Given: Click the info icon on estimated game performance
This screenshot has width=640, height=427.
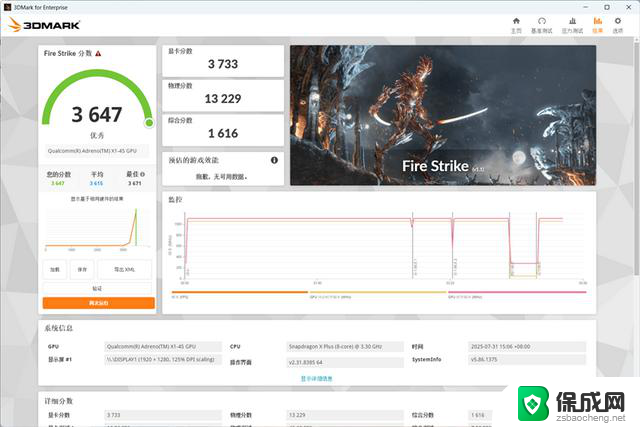Looking at the screenshot, I should [x=274, y=160].
